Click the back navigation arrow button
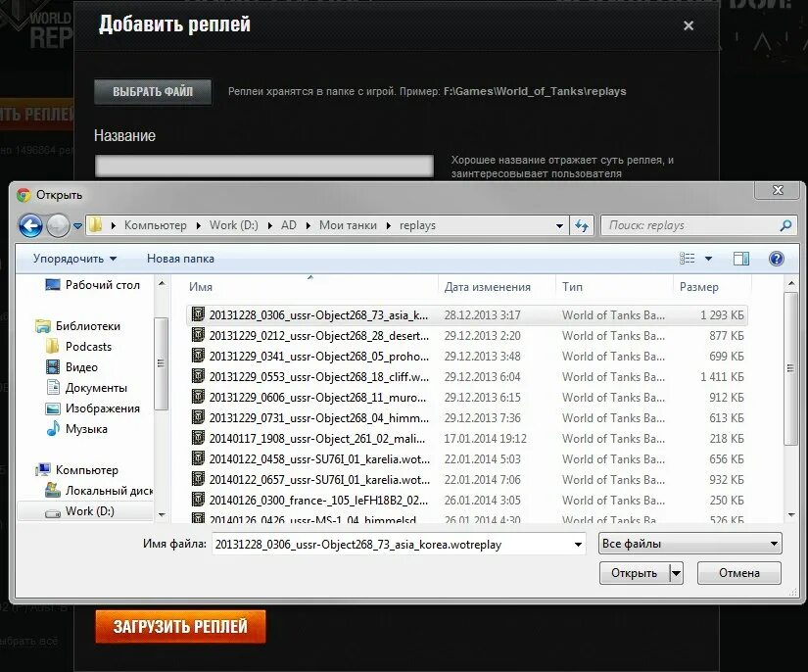Viewport: 808px width, 672px height. pos(30,225)
